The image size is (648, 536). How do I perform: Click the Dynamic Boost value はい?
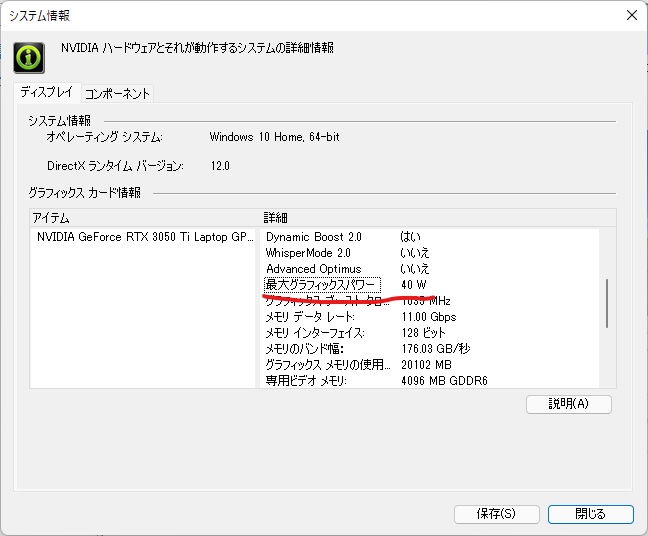point(410,237)
